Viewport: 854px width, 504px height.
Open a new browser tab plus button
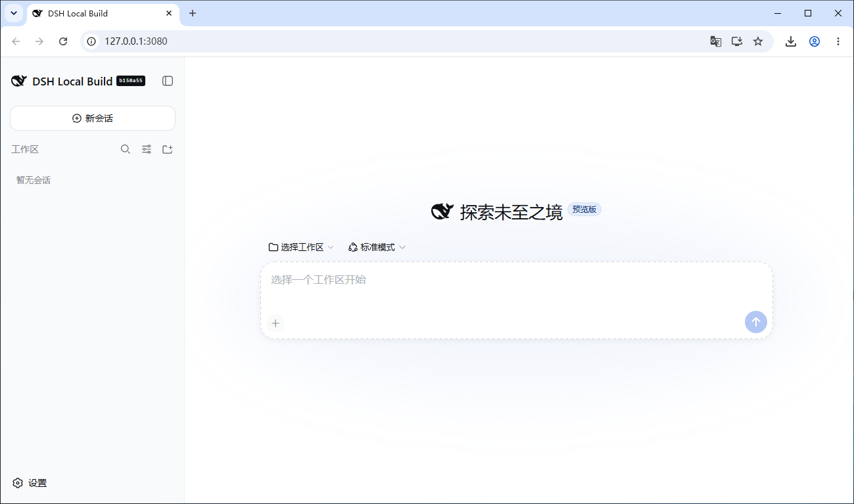pos(193,13)
